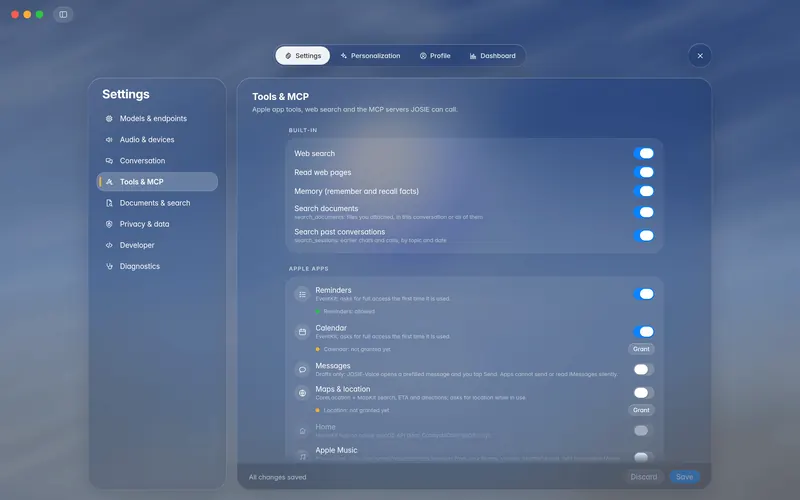Click the Settings tab icon
The height and width of the screenshot is (500, 800).
[288, 56]
